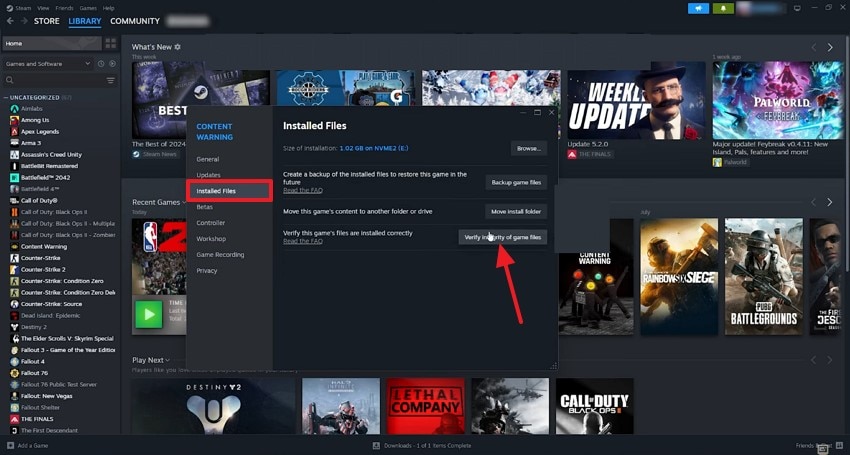Go to the STORE tab
The width and height of the screenshot is (850, 455).
(x=47, y=21)
